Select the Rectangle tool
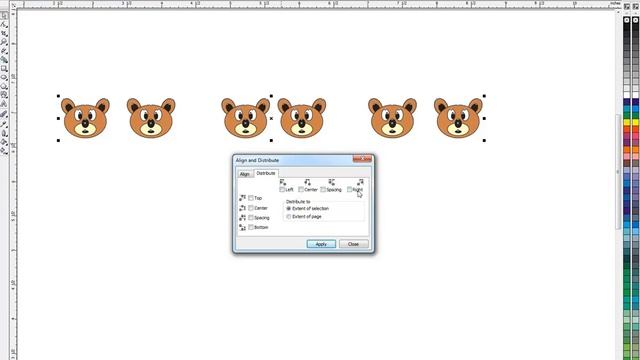 coord(4,69)
